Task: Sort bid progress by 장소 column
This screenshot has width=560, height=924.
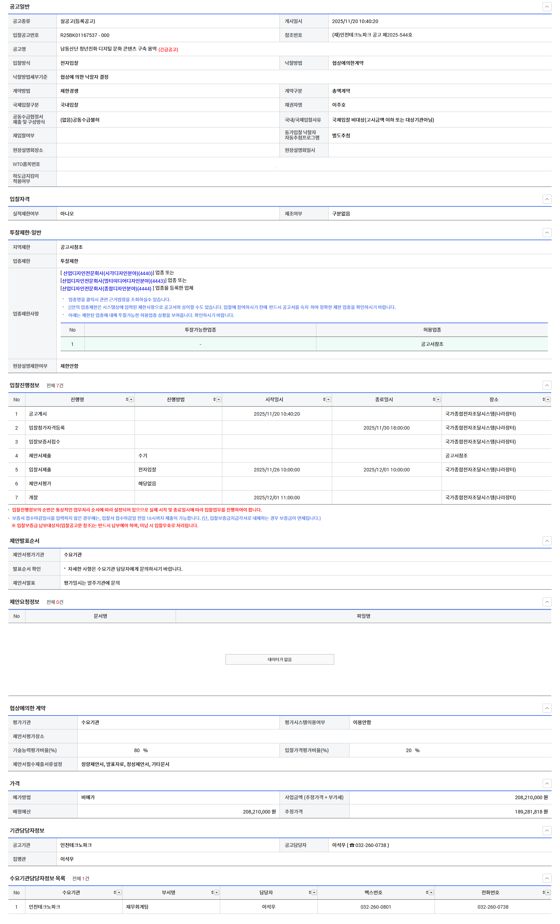Action: click(543, 399)
